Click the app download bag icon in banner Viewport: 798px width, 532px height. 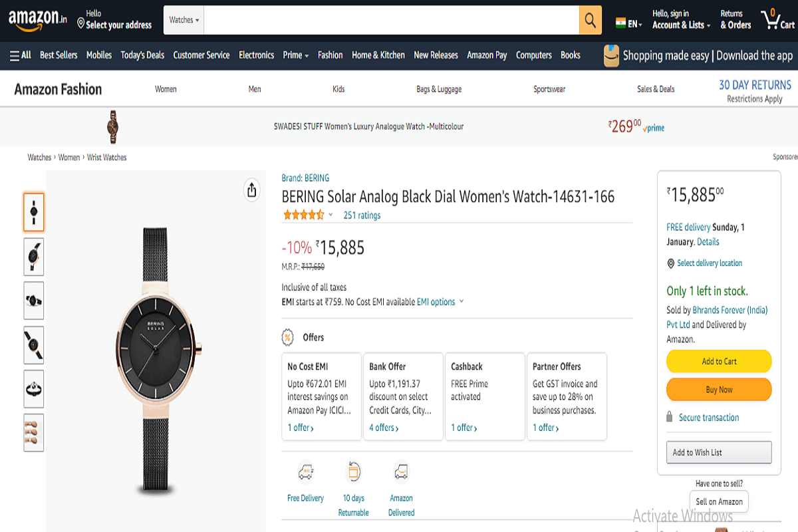[610, 55]
